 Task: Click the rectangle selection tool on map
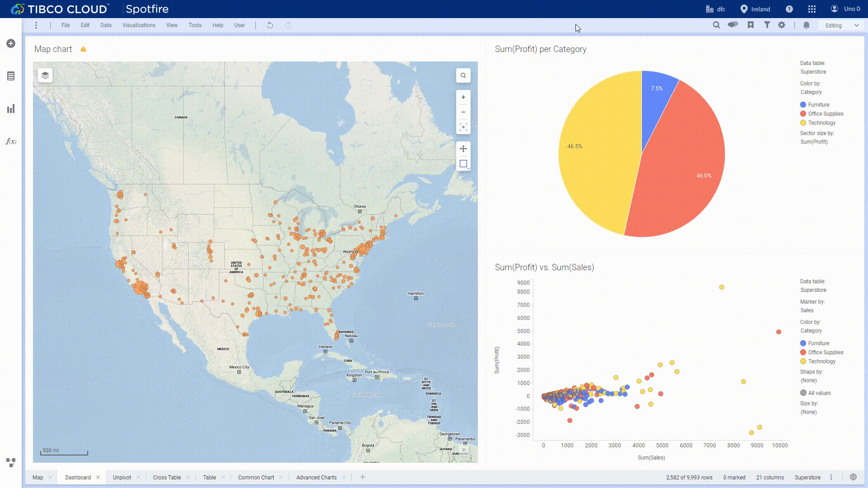(x=463, y=164)
